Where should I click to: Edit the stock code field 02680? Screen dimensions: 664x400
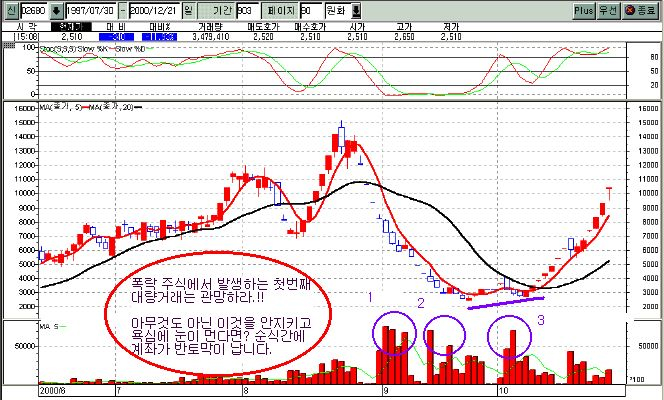click(34, 10)
